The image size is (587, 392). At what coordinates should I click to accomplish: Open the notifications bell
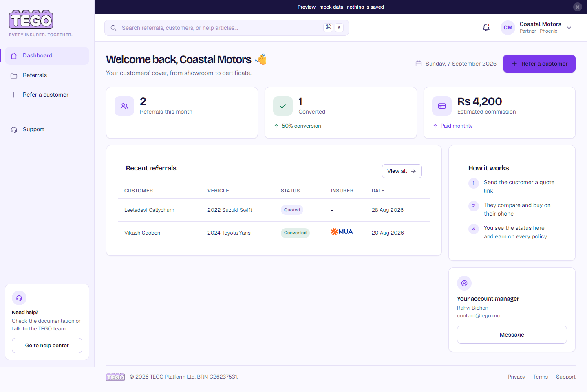pyautogui.click(x=486, y=28)
